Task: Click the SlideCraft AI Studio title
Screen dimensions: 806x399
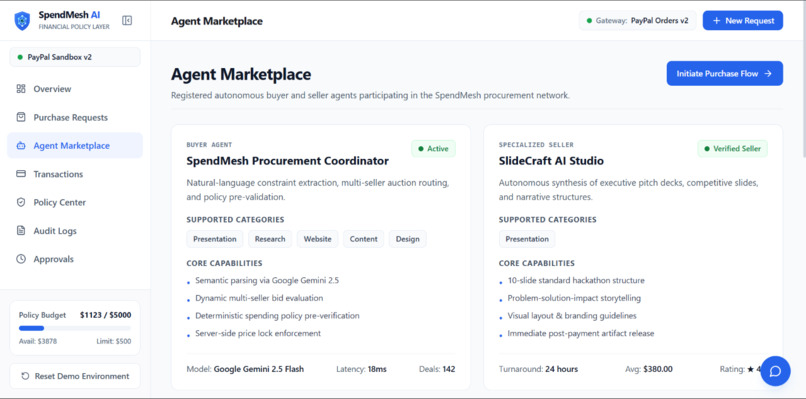Action: click(x=551, y=161)
